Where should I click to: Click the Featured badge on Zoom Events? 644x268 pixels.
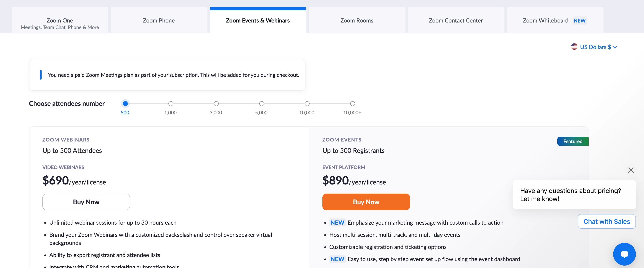(x=573, y=141)
